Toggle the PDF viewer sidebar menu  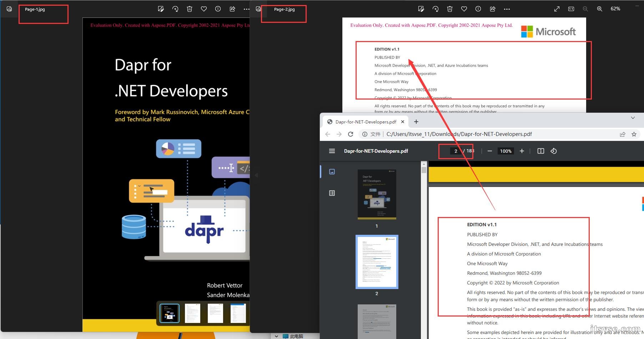pos(332,151)
